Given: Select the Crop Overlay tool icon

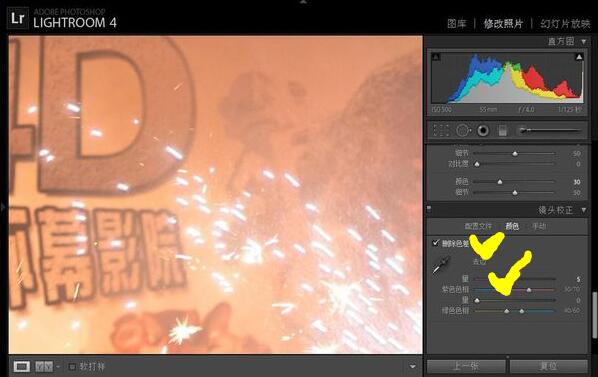Looking at the screenshot, I should pos(441,131).
